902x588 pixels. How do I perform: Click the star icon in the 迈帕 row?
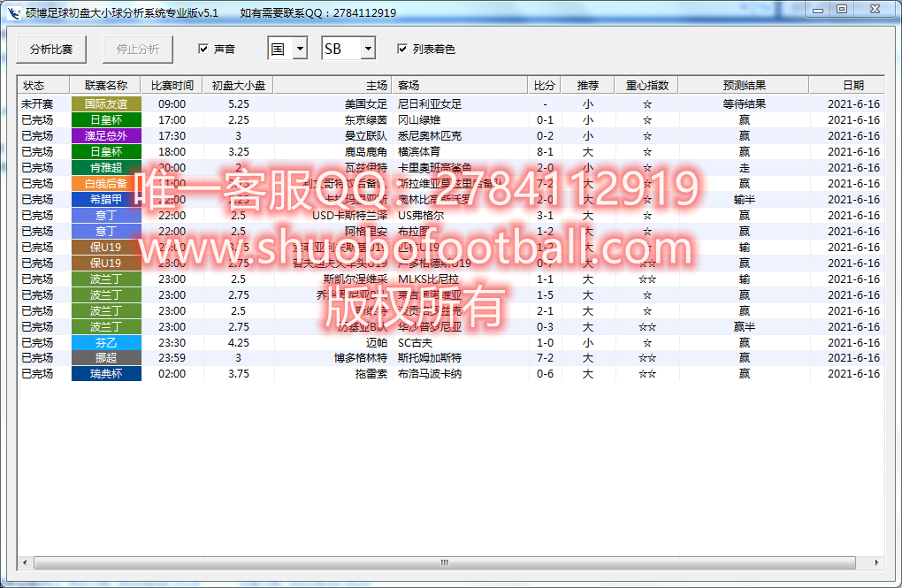click(x=647, y=343)
